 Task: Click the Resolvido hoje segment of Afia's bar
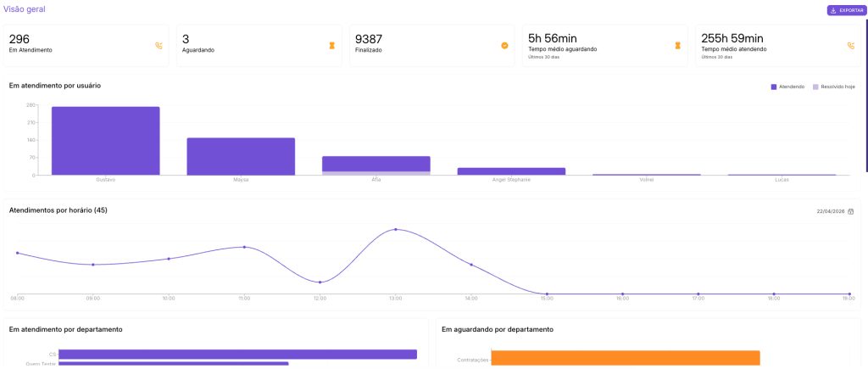click(376, 173)
